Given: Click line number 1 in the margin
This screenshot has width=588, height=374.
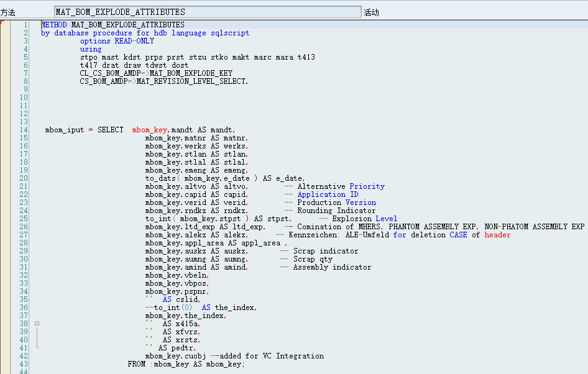Looking at the screenshot, I should point(25,24).
